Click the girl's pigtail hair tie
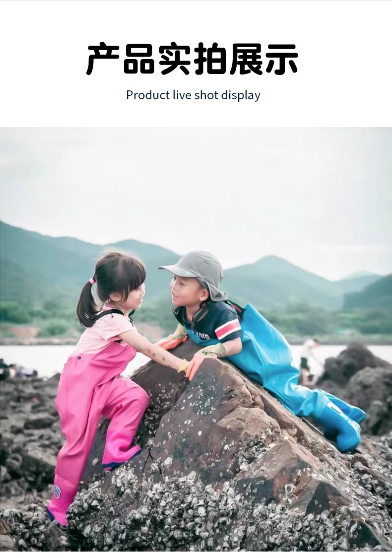392x558 pixels. coord(92,281)
